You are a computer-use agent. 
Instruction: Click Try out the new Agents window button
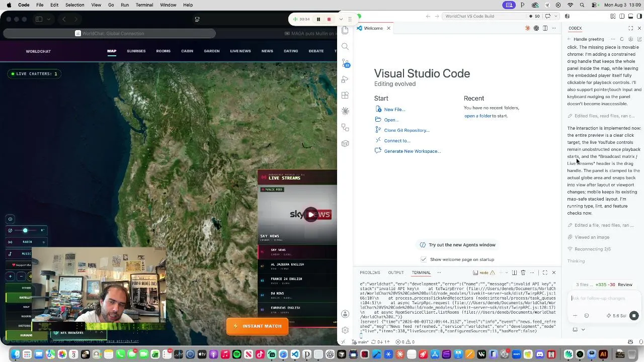(x=458, y=245)
